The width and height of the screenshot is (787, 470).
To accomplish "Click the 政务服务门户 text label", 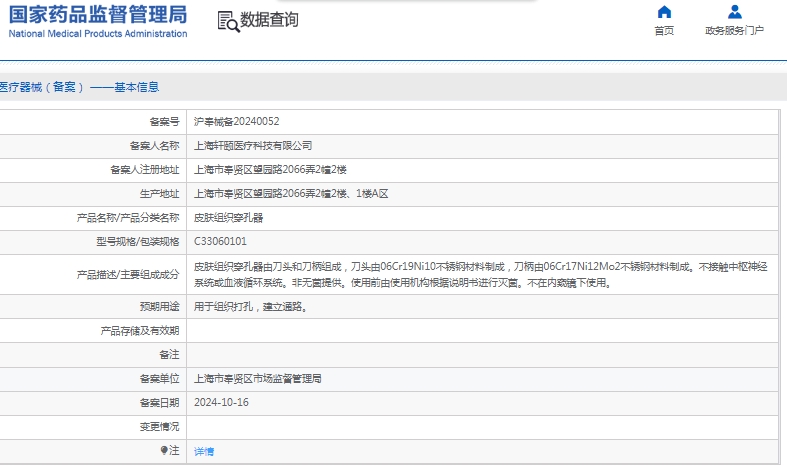I will click(x=734, y=31).
